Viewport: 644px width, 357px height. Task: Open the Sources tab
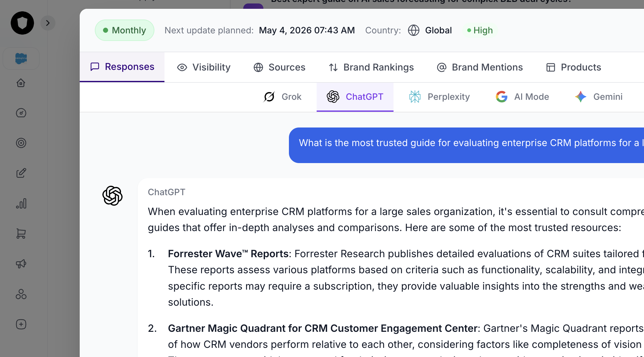coord(279,67)
